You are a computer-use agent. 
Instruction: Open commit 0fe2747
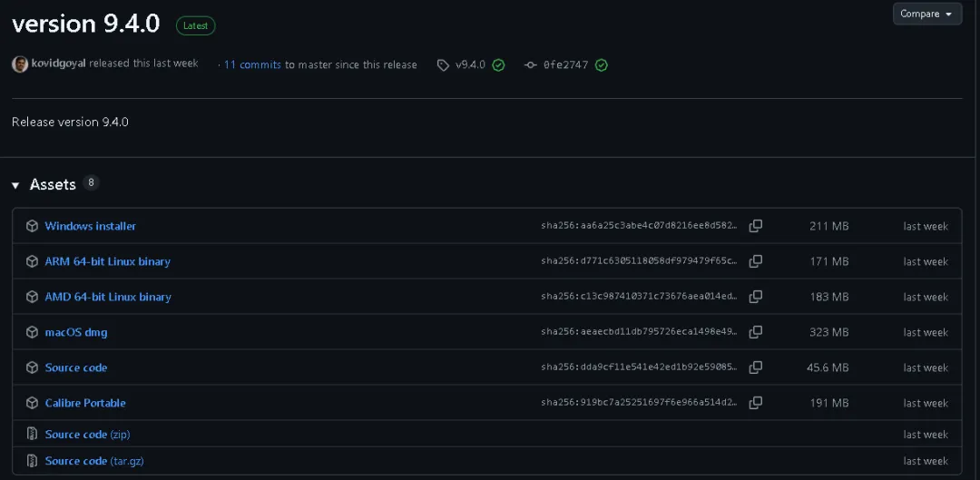(x=565, y=64)
